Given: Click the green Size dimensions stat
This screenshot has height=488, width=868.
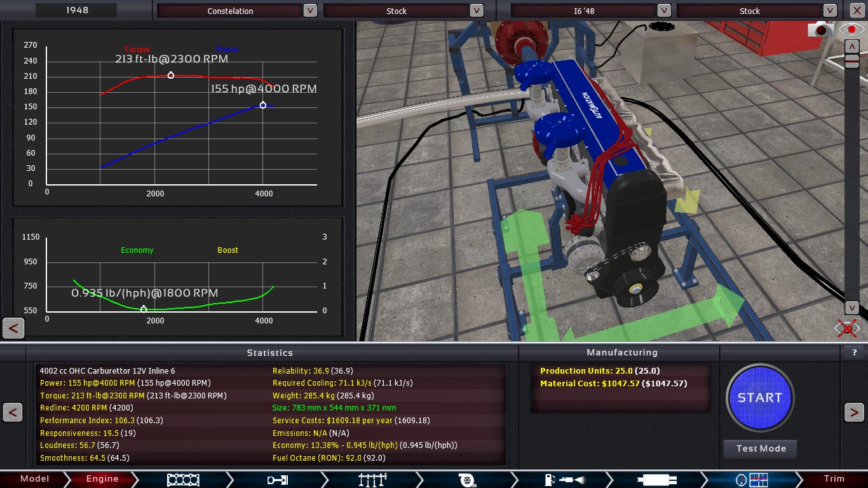Looking at the screenshot, I should pyautogui.click(x=334, y=408).
